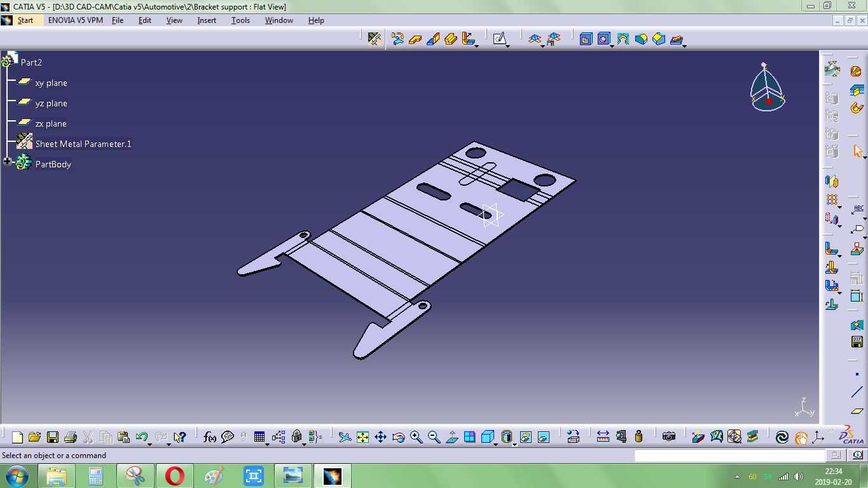The image size is (868, 488).
Task: Open the Insert menu
Action: (x=207, y=20)
